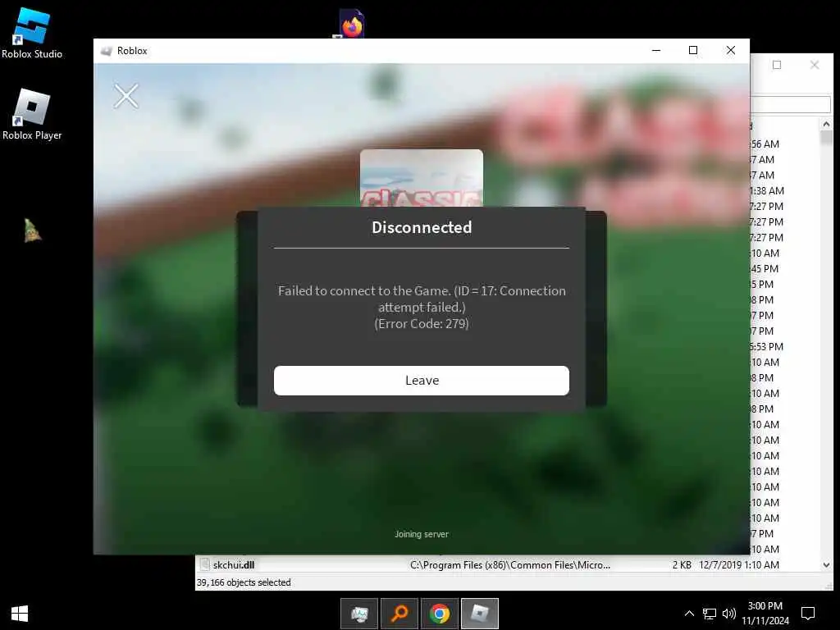Open the Roblox Studio desktop shortcut
The height and width of the screenshot is (630, 840).
(x=32, y=33)
